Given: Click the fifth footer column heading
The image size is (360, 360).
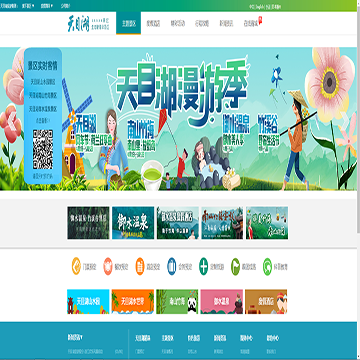Looking at the screenshot, I should (246, 338).
